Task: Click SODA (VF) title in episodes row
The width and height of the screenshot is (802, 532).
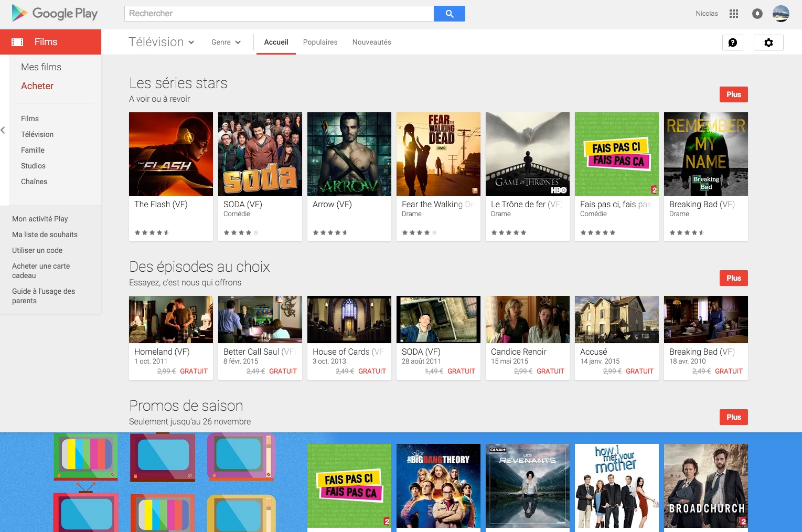Action: coord(421,352)
